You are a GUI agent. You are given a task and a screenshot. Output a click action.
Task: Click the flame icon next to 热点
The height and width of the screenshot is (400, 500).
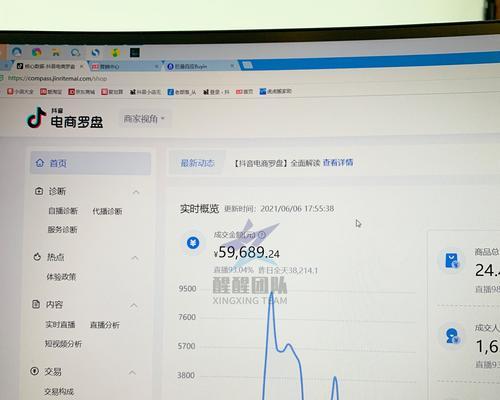click(37, 257)
